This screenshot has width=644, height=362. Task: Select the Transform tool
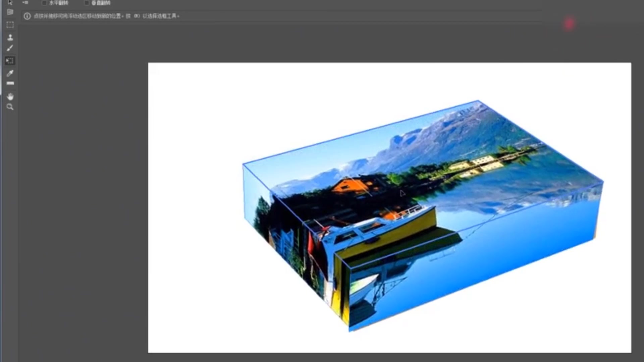tap(10, 61)
